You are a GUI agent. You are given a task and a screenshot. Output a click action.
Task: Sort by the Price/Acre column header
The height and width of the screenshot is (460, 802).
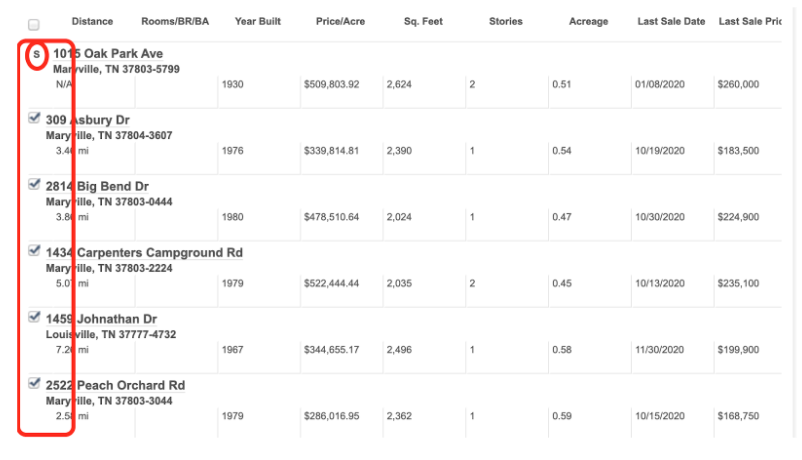[340, 21]
